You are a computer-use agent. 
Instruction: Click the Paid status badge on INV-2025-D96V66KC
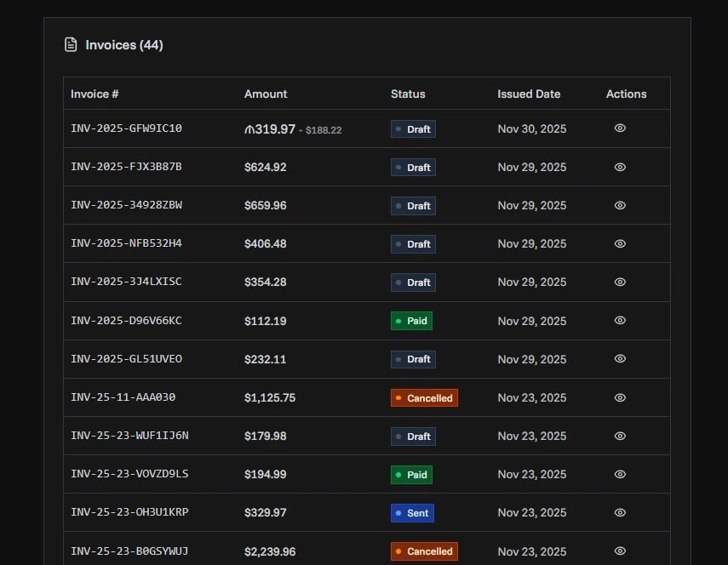pos(411,321)
